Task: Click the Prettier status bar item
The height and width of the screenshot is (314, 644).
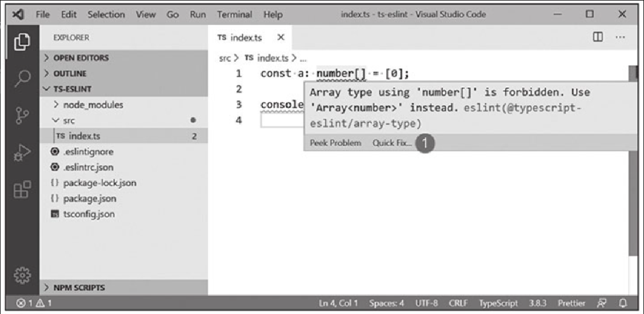Action: tap(571, 304)
